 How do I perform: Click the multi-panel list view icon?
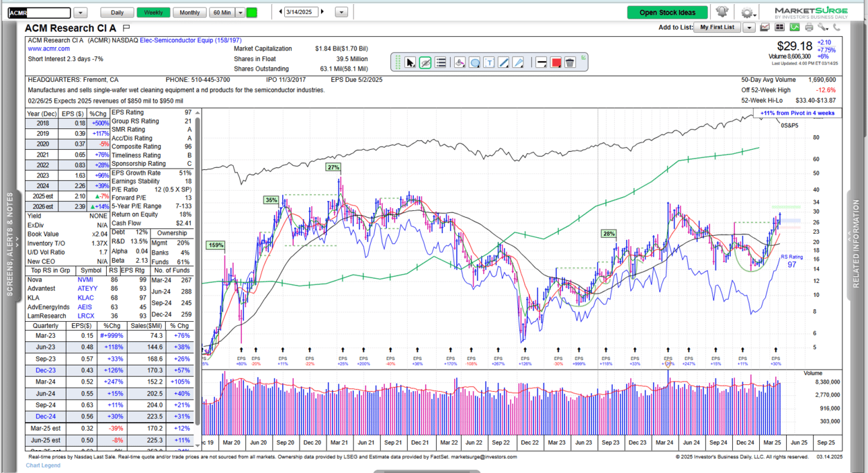click(780, 28)
